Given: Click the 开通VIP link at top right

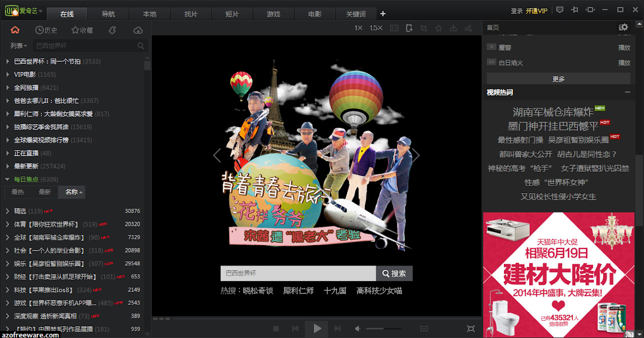Looking at the screenshot, I should (536, 10).
